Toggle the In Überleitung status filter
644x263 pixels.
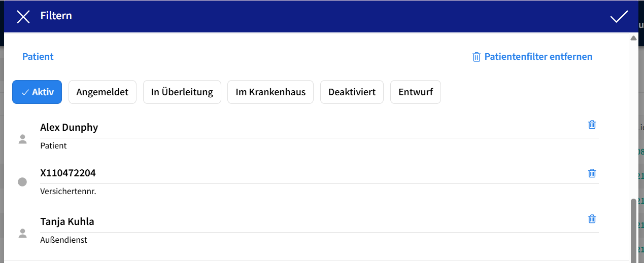click(182, 92)
